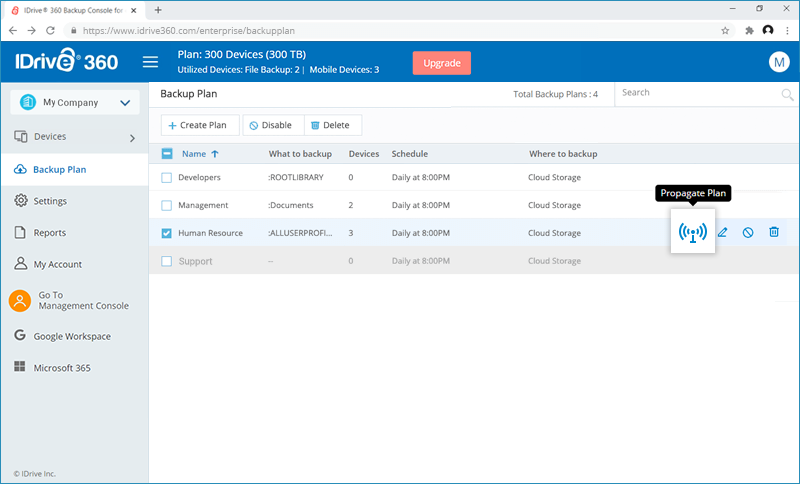Open browser extensions puzzle icon

(749, 31)
